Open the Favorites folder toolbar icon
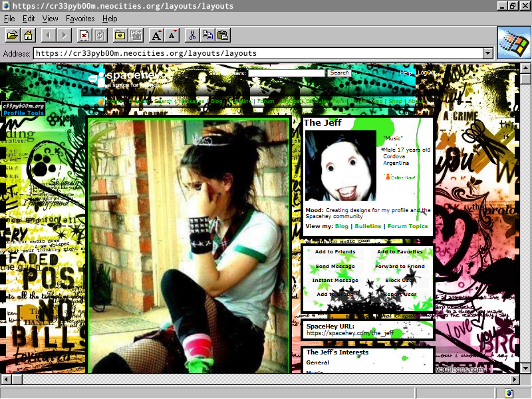Image resolution: width=532 pixels, height=399 pixels. pos(120,35)
